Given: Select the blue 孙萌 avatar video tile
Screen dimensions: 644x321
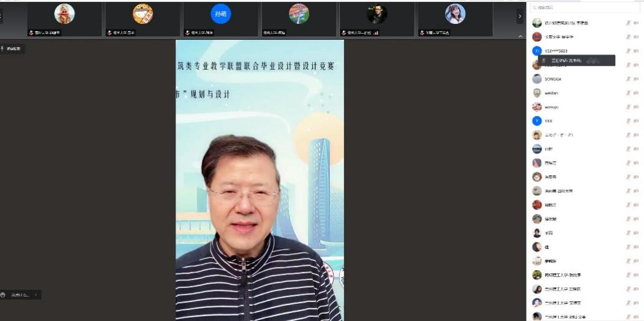Looking at the screenshot, I should coord(220,14).
